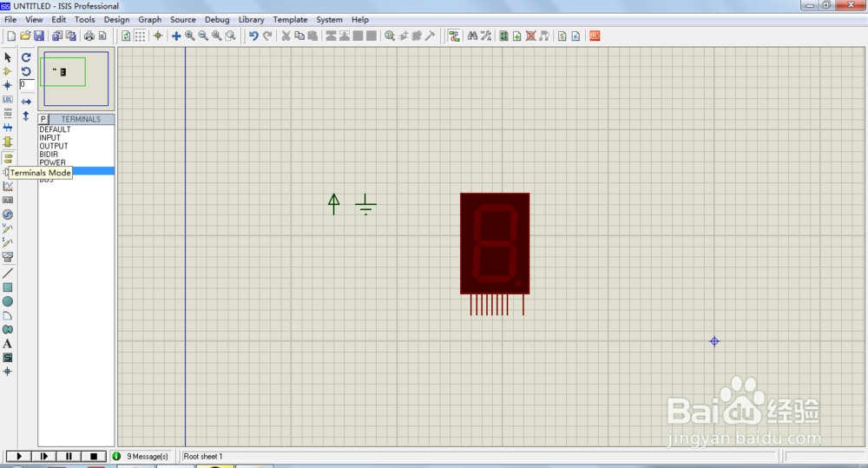
Task: Select the Selection Mode arrow tool
Action: click(x=8, y=57)
